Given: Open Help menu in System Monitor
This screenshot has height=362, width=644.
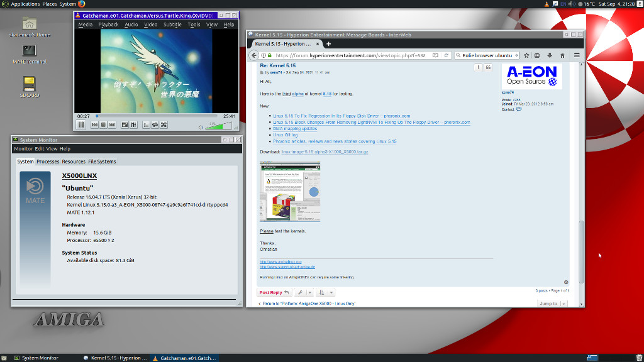Looking at the screenshot, I should [65, 149].
